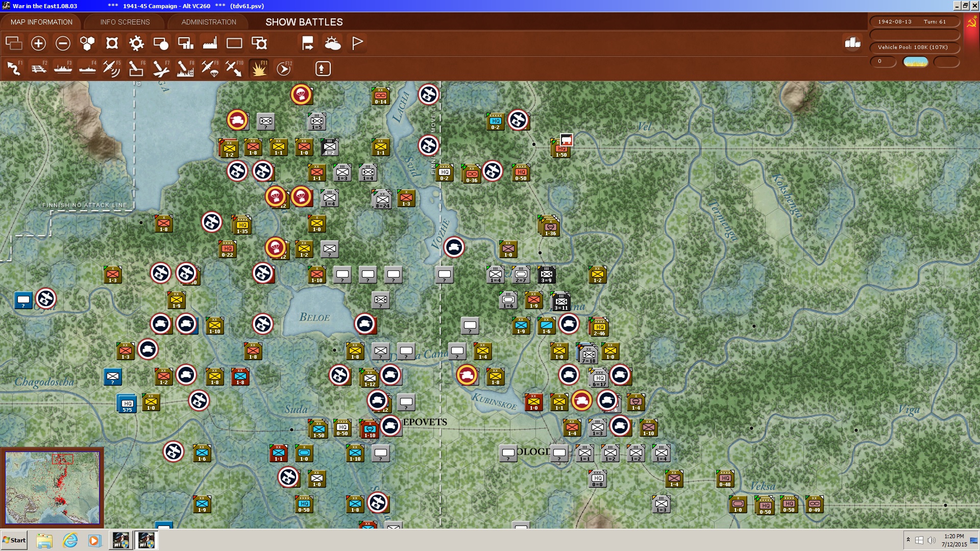Open the INFO SCREENS tab
This screenshot has width=980, height=551.
pyautogui.click(x=125, y=22)
